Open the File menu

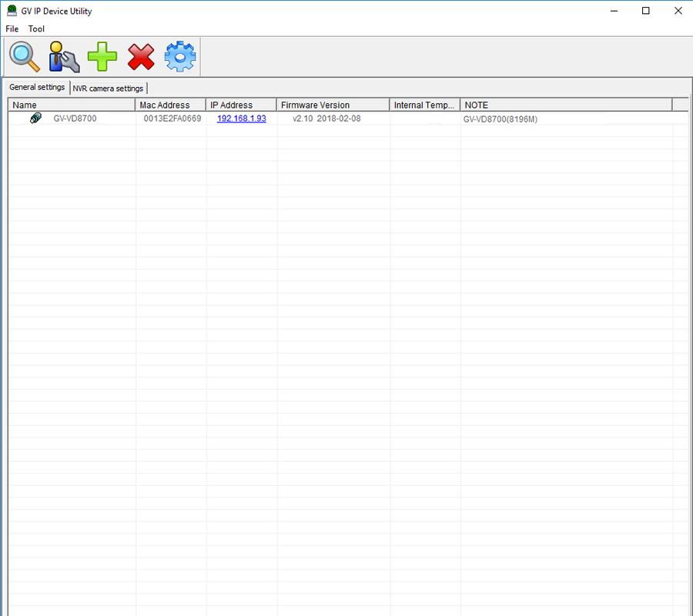point(12,28)
